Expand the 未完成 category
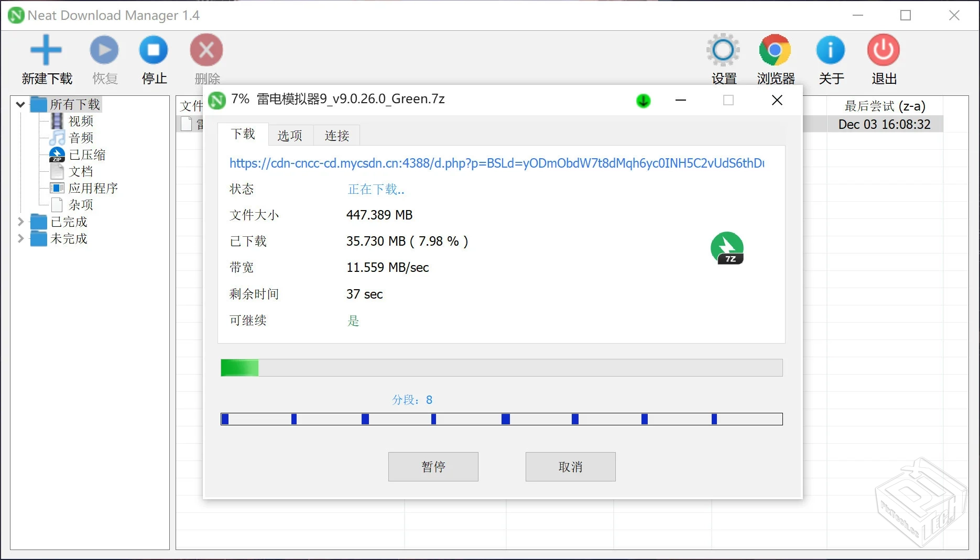 pos(20,238)
